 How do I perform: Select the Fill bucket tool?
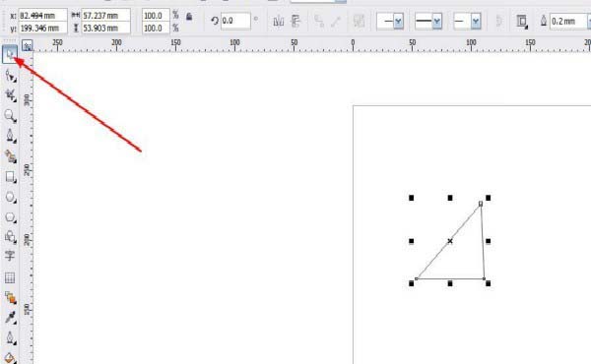(10, 357)
